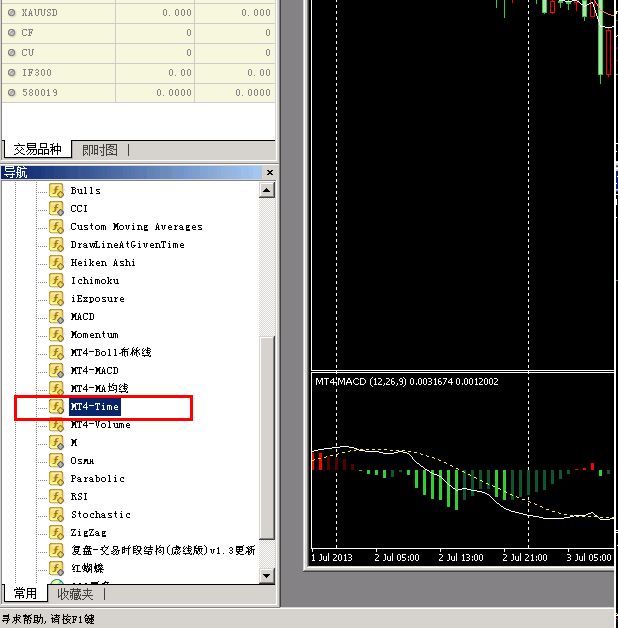Choose the MT4-Volume indicator entry
The height and width of the screenshot is (628, 618).
100,425
